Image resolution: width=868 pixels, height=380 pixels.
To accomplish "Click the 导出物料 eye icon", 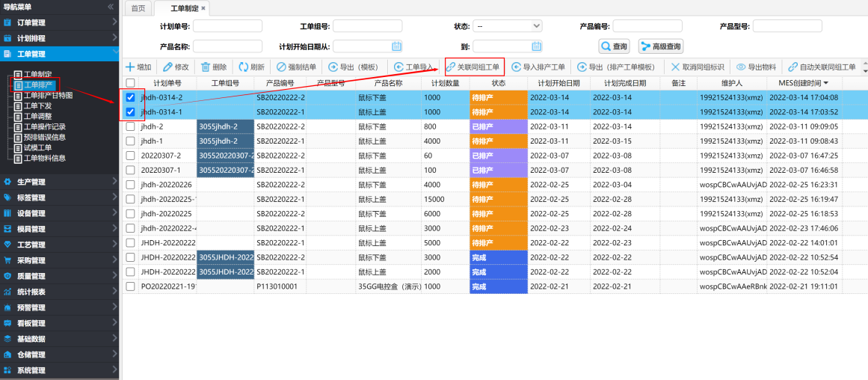I will pos(741,67).
